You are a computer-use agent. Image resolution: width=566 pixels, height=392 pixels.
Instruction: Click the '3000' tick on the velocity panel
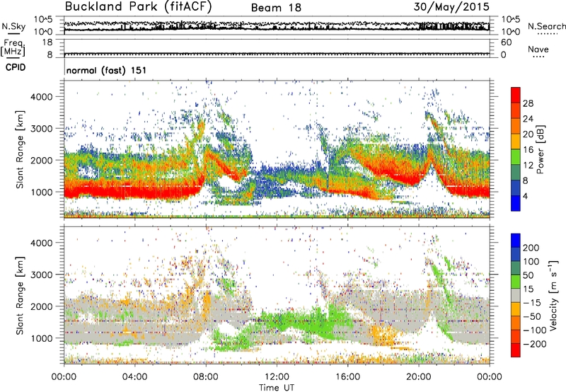point(41,275)
